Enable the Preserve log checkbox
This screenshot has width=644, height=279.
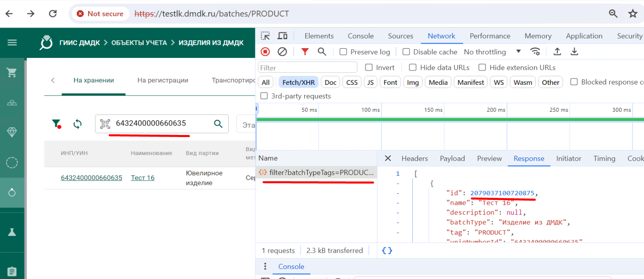[x=343, y=52]
